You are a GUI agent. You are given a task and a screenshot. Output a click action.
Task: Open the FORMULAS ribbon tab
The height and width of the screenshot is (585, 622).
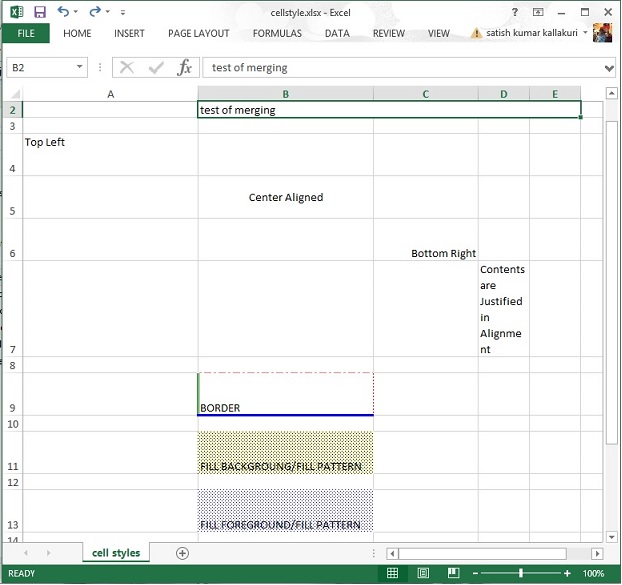277,33
